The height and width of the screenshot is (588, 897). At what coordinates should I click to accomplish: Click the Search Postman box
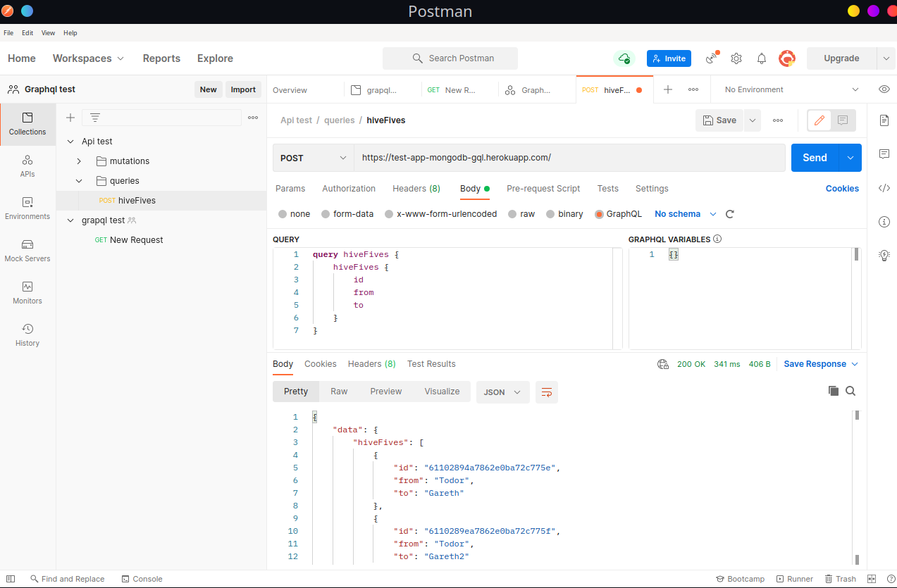click(x=450, y=58)
